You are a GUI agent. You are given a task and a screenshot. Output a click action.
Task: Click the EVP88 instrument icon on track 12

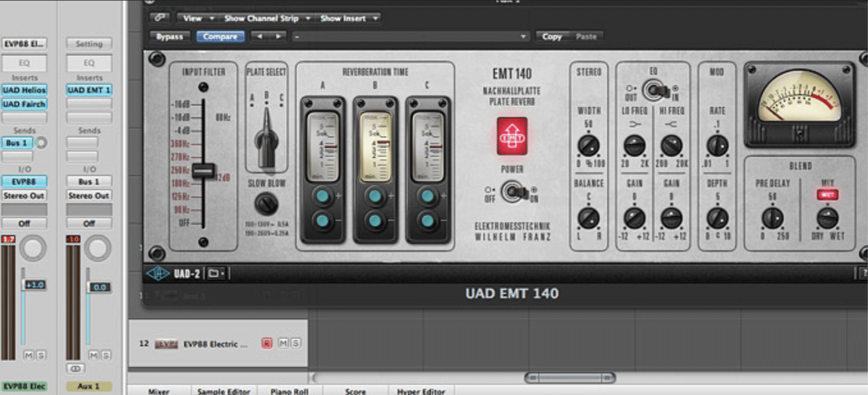[x=166, y=344]
